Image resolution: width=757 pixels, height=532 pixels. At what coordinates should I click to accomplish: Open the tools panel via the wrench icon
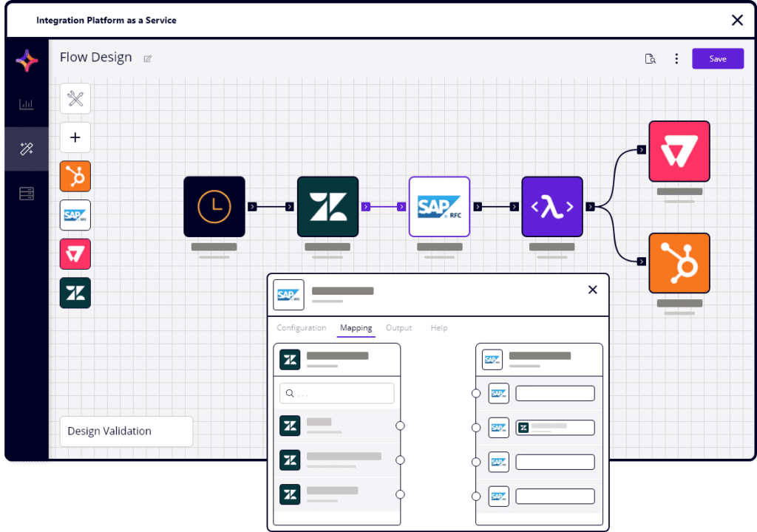click(x=75, y=98)
